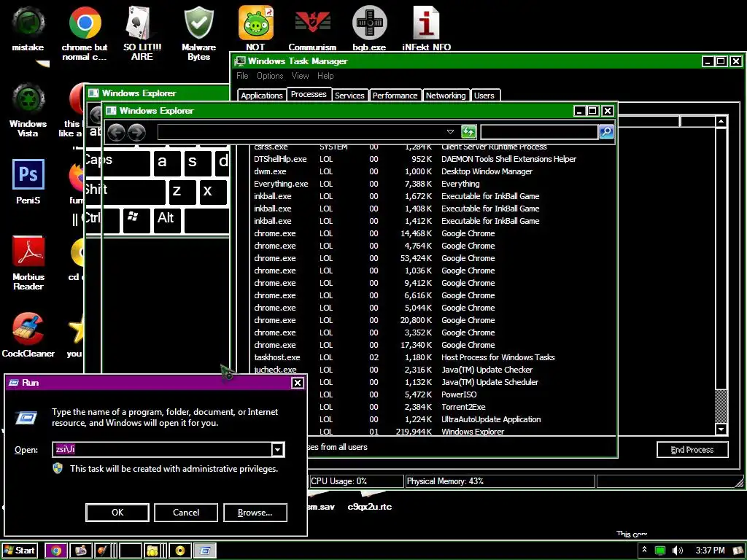Image resolution: width=747 pixels, height=560 pixels.
Task: Open the Options menu in Task Manager
Action: (x=270, y=76)
